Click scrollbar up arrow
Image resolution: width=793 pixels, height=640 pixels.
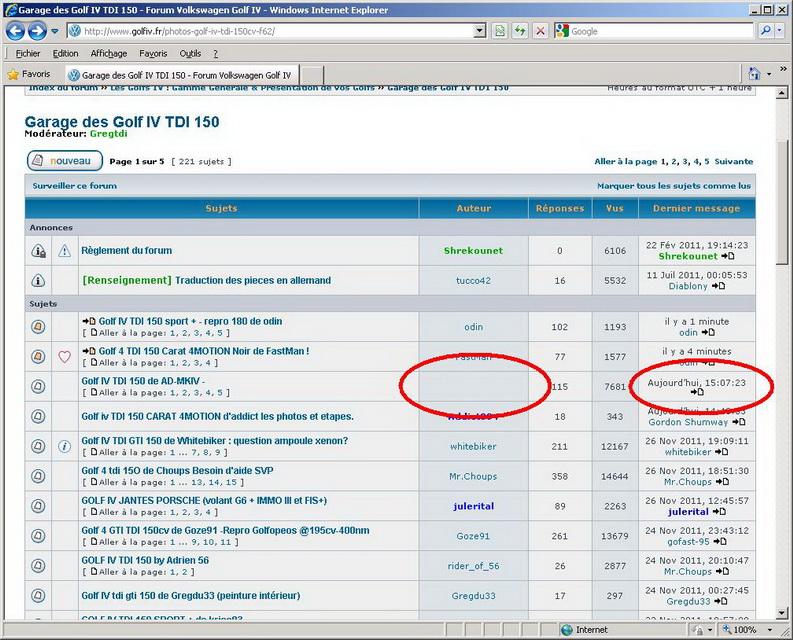tap(782, 93)
